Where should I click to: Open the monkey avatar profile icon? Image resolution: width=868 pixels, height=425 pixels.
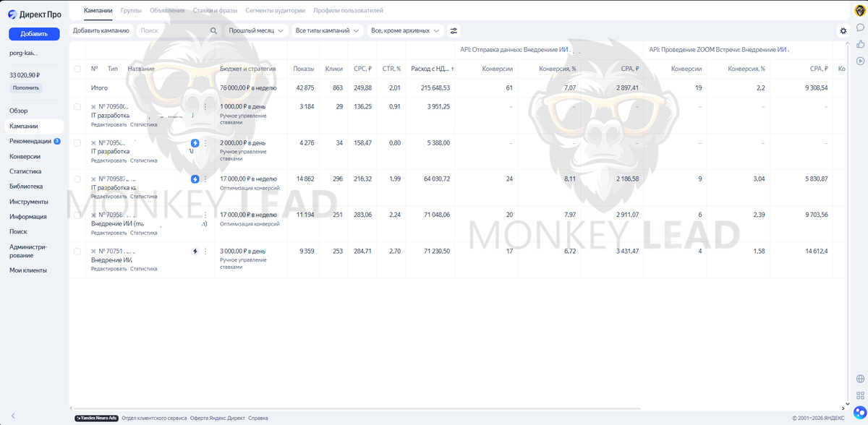(x=860, y=10)
